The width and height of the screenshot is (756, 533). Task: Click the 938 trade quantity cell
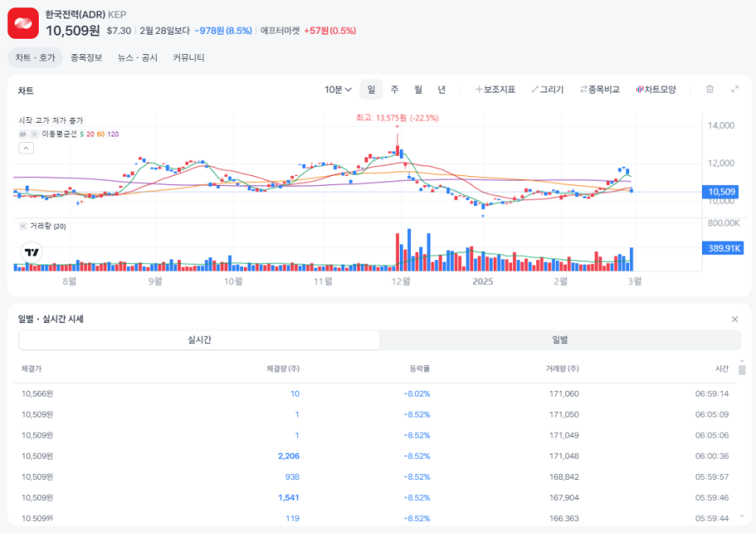(x=292, y=476)
